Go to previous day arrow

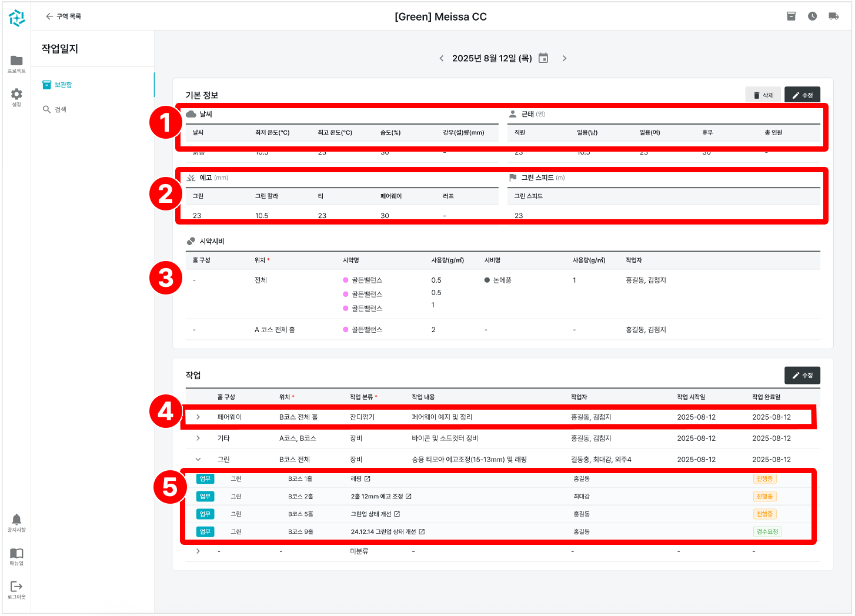pos(442,58)
